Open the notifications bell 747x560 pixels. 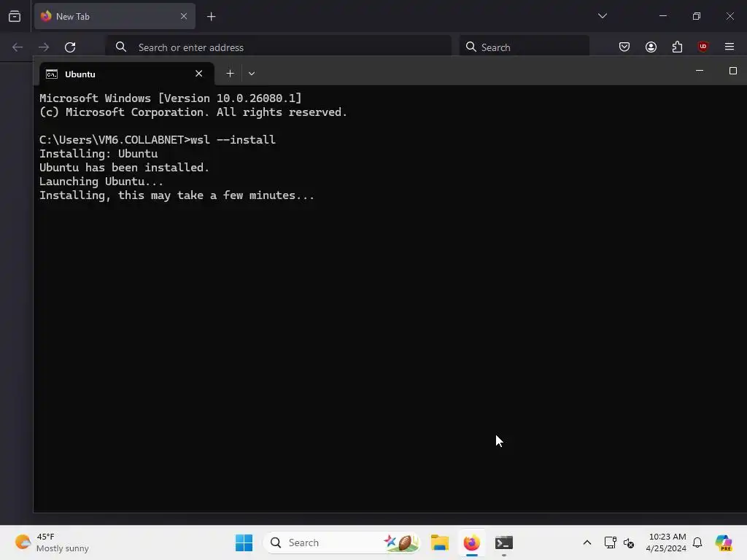point(697,542)
